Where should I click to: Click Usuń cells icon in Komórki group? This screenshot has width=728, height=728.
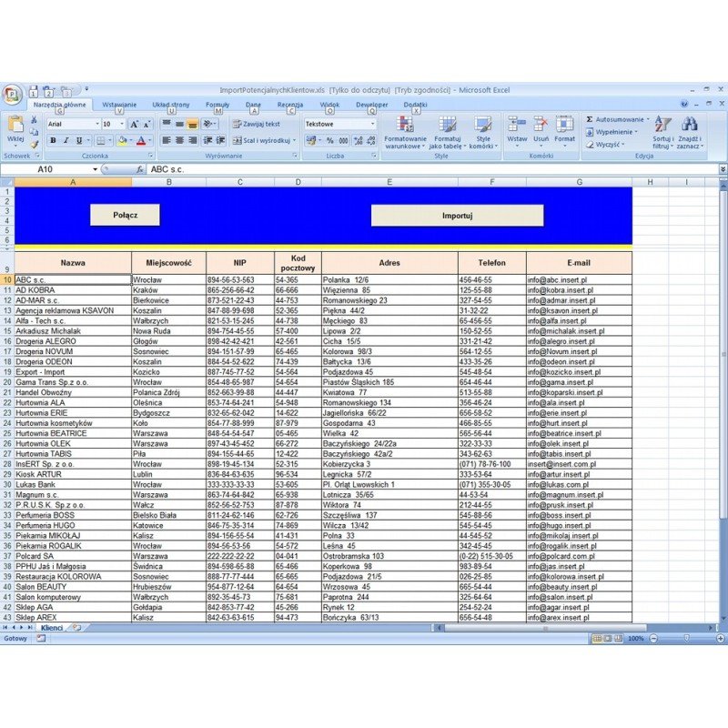click(x=541, y=128)
